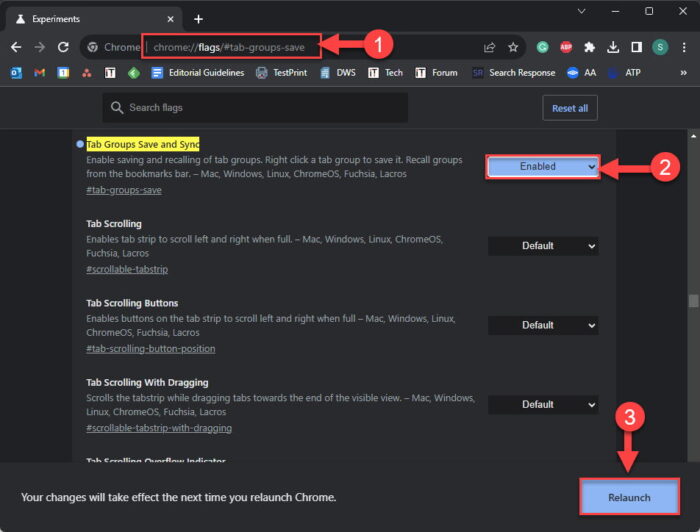Screen dimensions: 700x532
Task: Click the share page icon in address bar
Action: click(x=490, y=47)
